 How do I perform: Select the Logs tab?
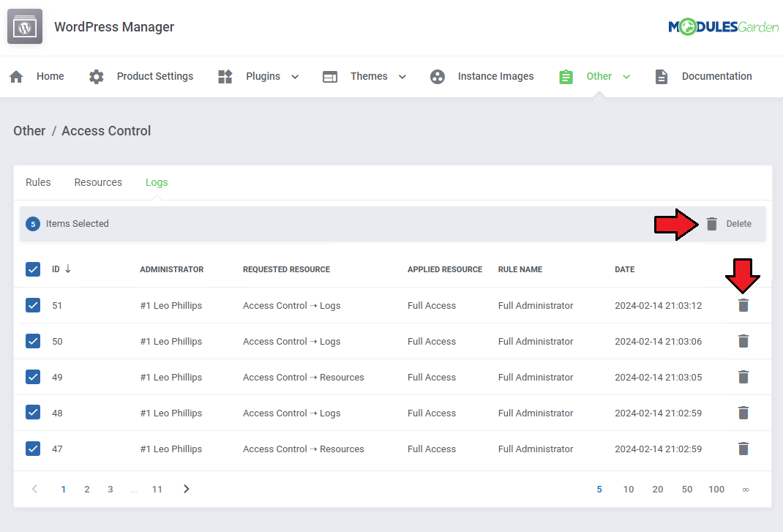coord(157,183)
